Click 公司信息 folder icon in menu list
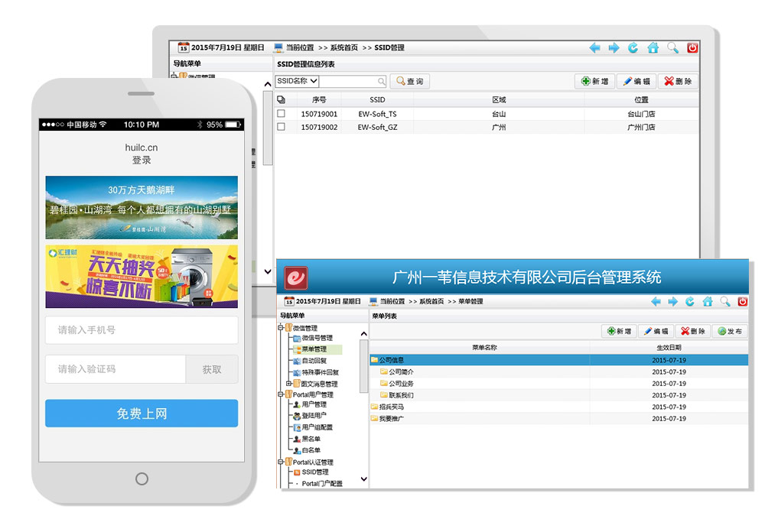Viewport: 765px width, 532px height. click(x=374, y=360)
